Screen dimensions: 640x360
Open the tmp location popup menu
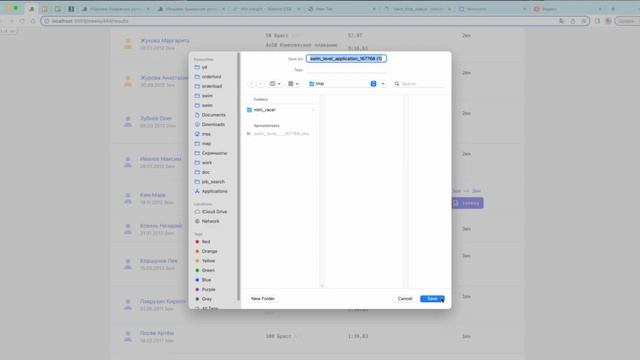pos(342,84)
